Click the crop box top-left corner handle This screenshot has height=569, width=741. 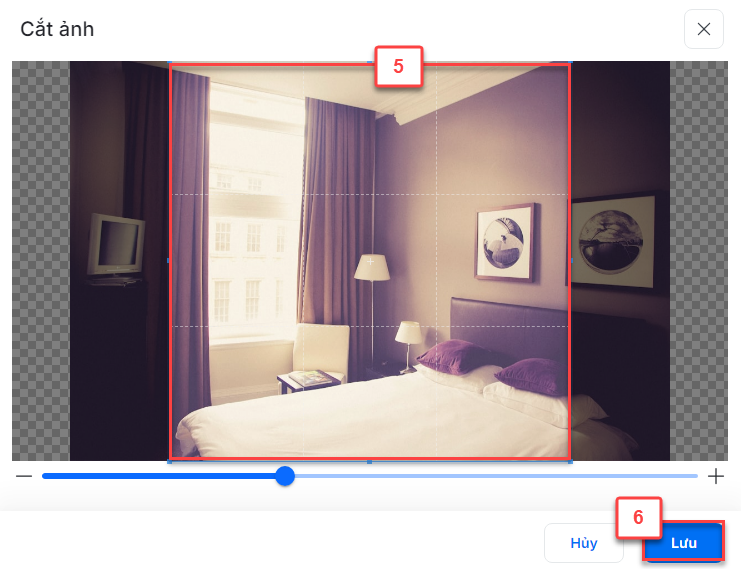pos(170,62)
